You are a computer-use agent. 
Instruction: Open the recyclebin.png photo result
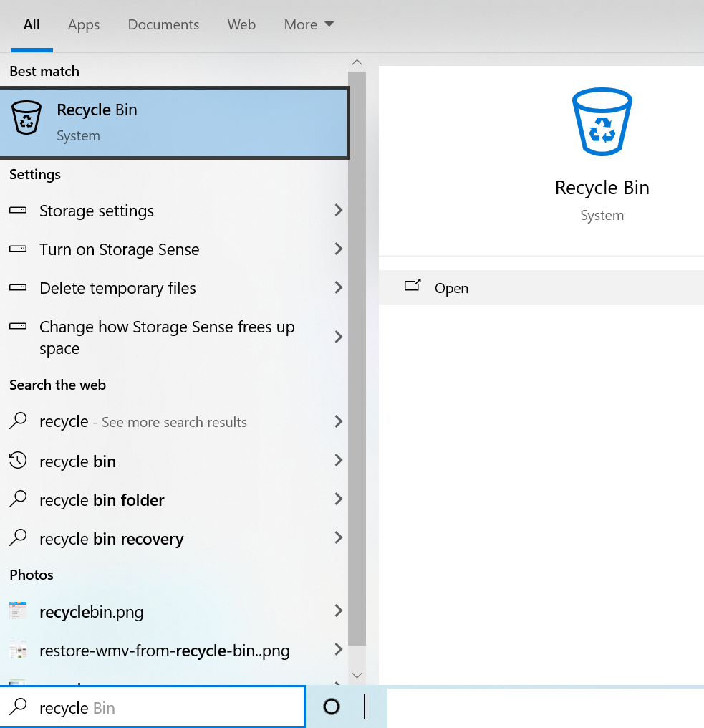[x=174, y=611]
